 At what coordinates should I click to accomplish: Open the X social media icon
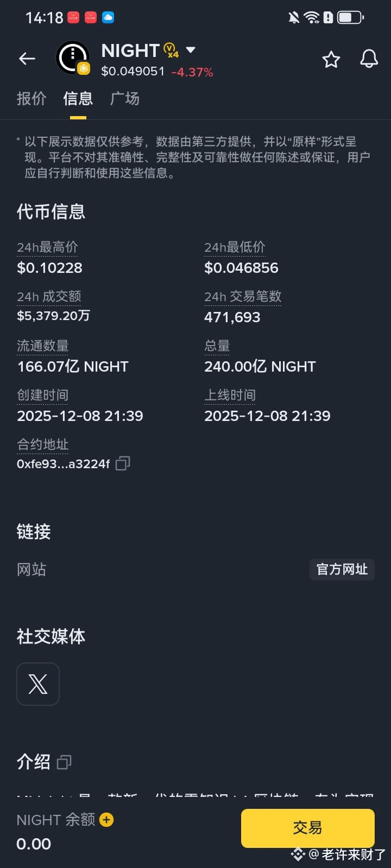pos(38,684)
